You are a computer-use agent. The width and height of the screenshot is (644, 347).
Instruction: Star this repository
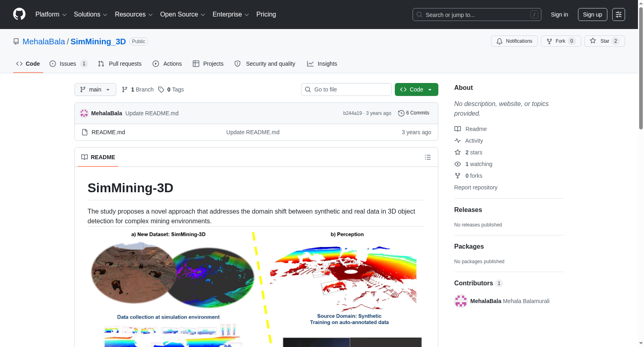click(605, 41)
